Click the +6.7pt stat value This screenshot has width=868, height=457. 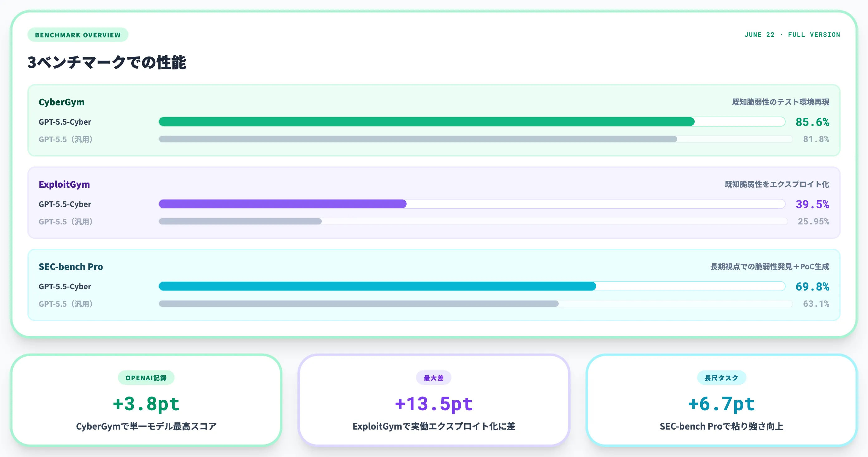click(721, 403)
